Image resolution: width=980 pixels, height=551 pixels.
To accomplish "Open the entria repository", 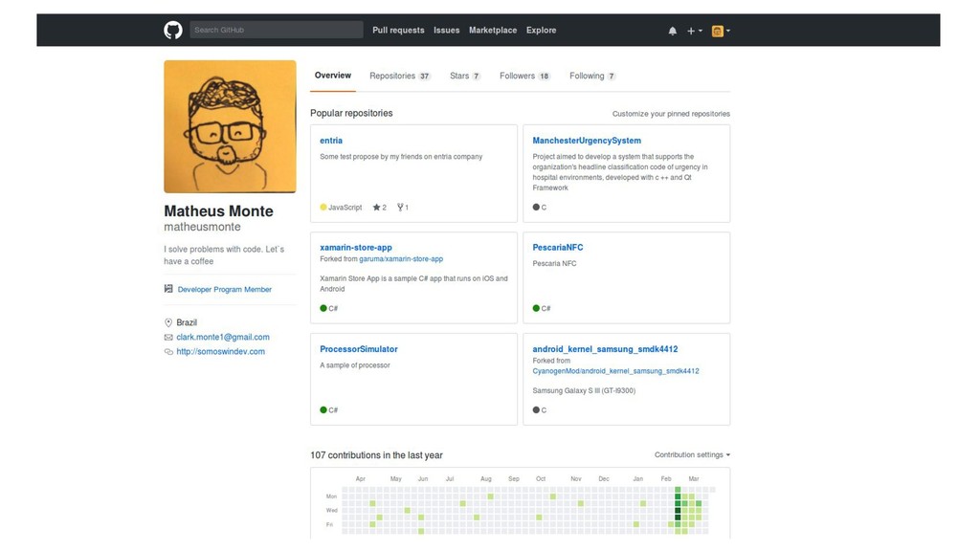I will click(x=331, y=141).
